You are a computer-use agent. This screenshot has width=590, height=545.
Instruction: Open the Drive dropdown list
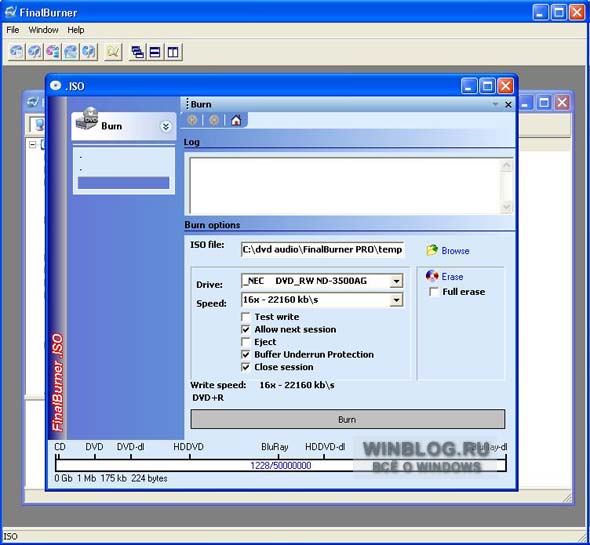[x=396, y=281]
